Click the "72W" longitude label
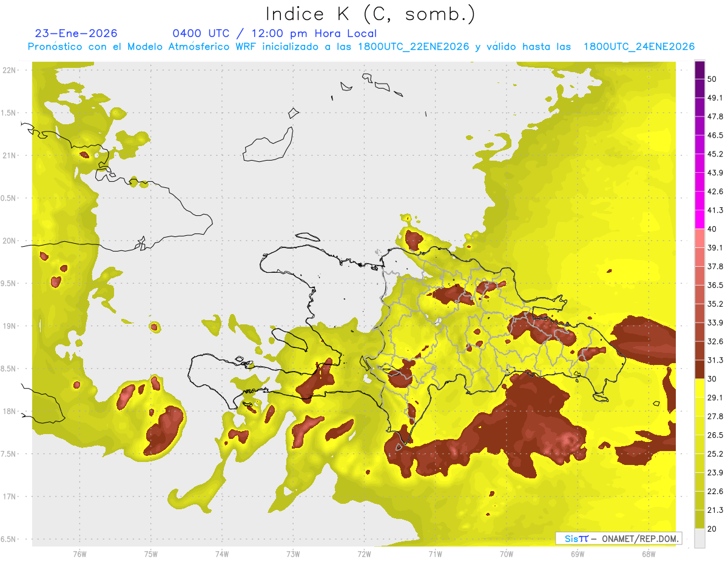This screenshot has height=562, width=728. click(x=364, y=554)
